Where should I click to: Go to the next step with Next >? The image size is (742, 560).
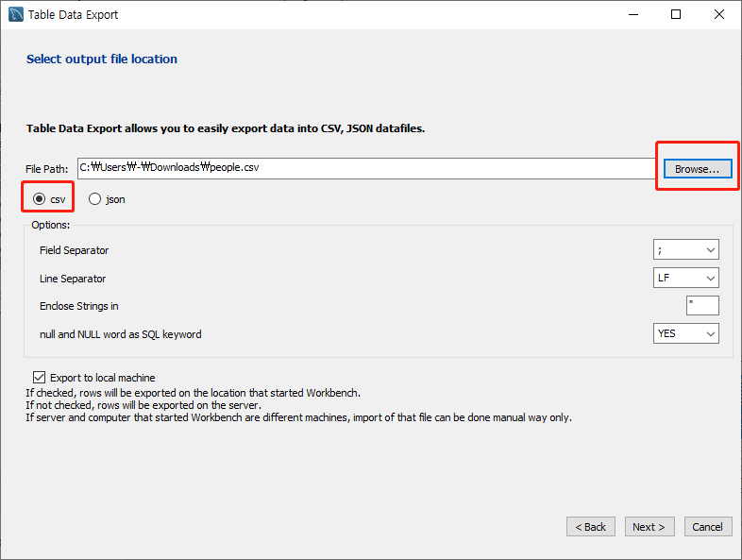click(x=649, y=527)
